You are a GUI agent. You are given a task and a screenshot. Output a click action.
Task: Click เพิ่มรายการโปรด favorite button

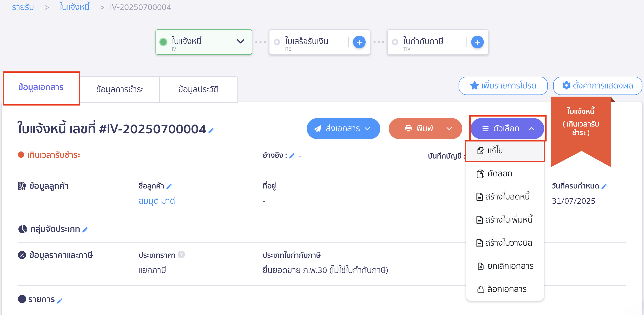503,86
